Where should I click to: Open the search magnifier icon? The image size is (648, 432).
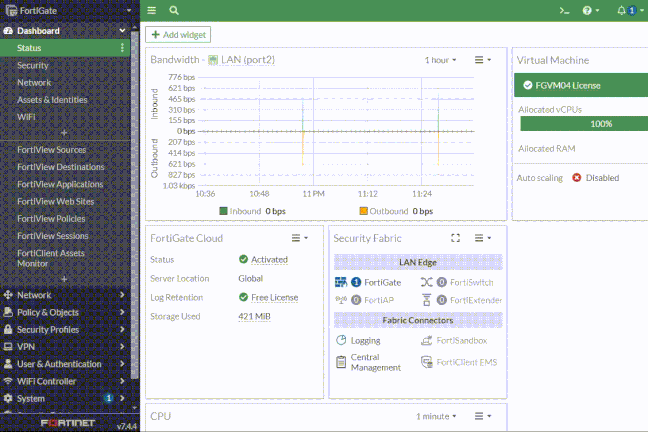[174, 10]
